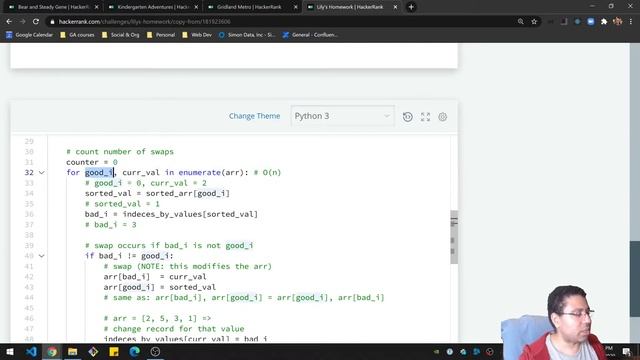Open the notification center icon
The width and height of the screenshot is (640, 360).
[x=627, y=351]
